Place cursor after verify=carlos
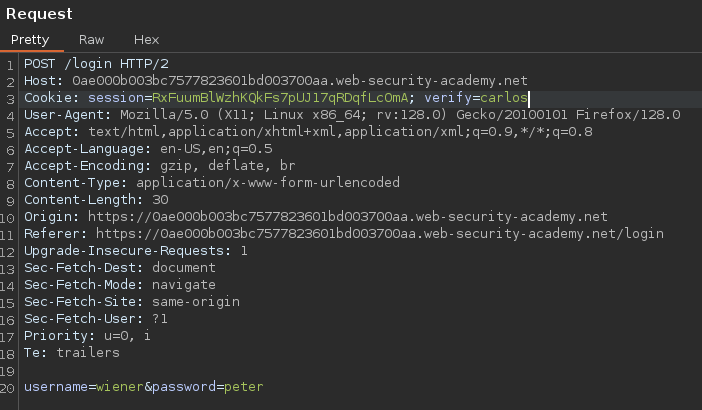This screenshot has width=702, height=410. pyautogui.click(x=528, y=98)
